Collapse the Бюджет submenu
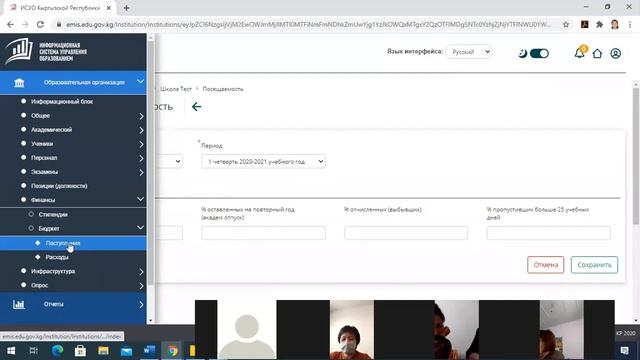Viewport: 640px width, 360px height. [x=140, y=228]
